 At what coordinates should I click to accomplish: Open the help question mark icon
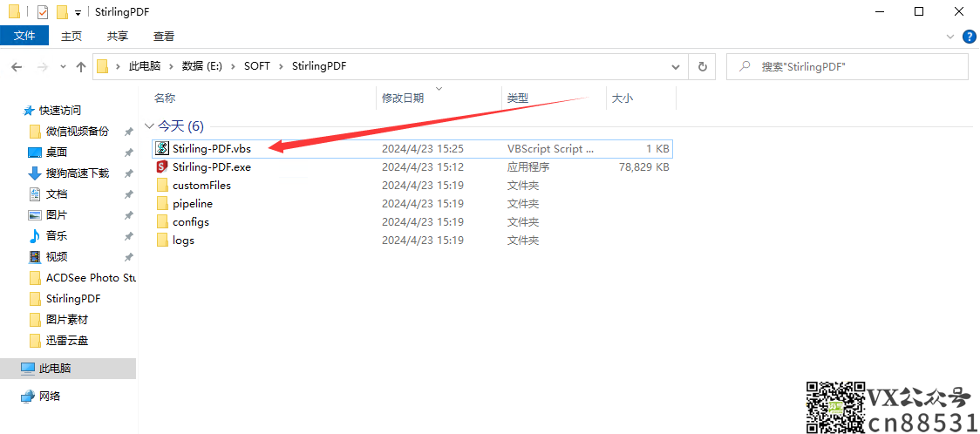(969, 37)
